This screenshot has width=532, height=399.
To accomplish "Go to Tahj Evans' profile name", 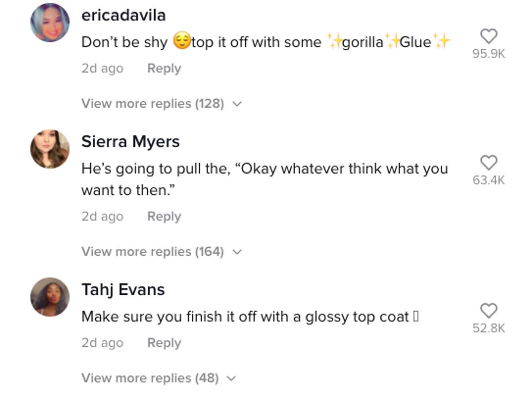I will pos(123,290).
